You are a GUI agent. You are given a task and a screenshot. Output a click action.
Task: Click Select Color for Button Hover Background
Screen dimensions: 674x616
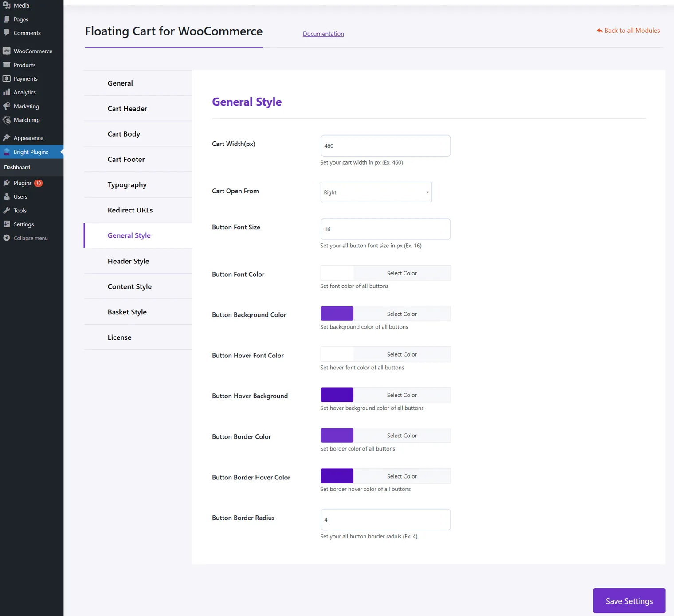coord(402,395)
